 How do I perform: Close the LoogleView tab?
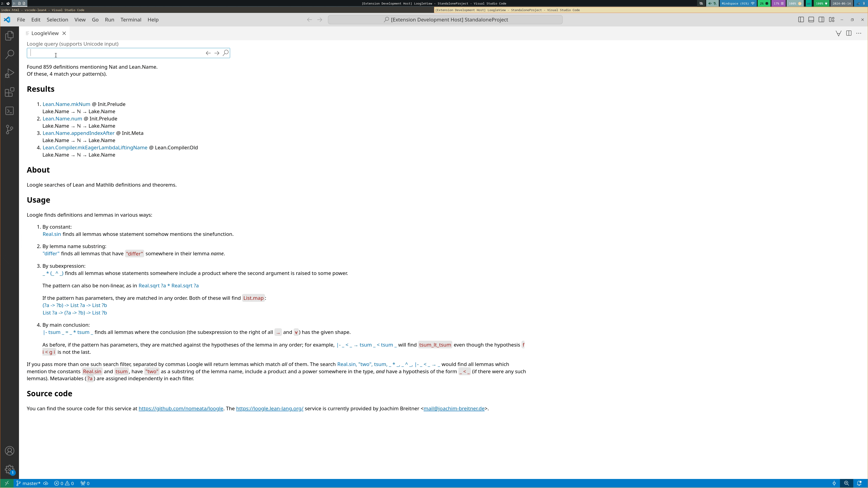[64, 33]
